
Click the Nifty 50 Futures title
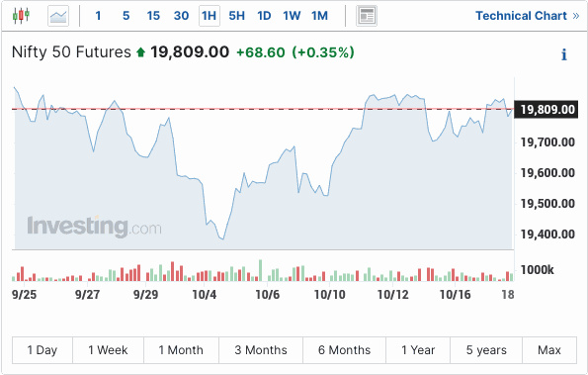[x=71, y=51]
